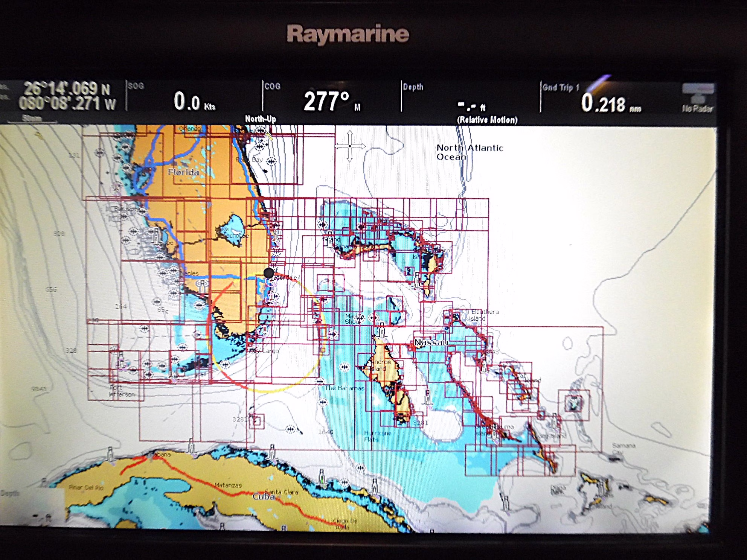Viewport: 747px width, 560px height.
Task: Click the Nassau place label on chart
Action: [431, 342]
